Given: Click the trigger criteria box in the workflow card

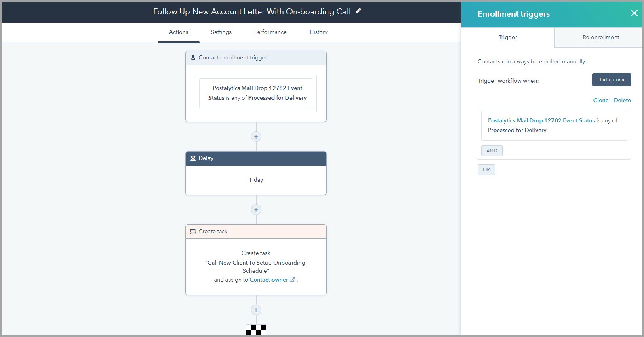Looking at the screenshot, I should tap(256, 93).
